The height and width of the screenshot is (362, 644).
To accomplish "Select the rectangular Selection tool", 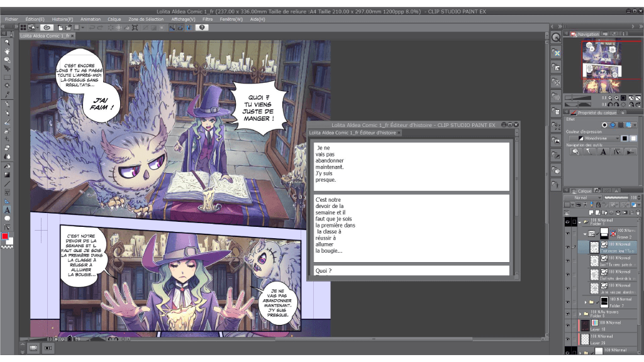I will [x=7, y=77].
